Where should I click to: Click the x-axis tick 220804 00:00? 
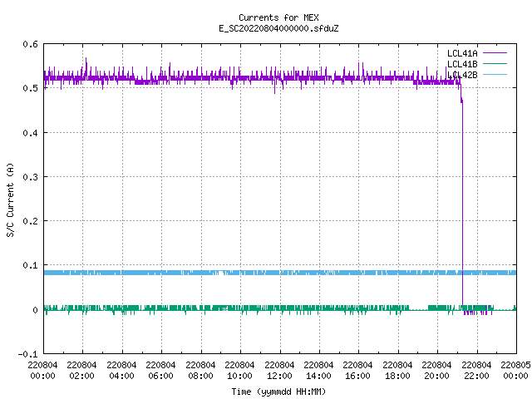tap(42, 371)
